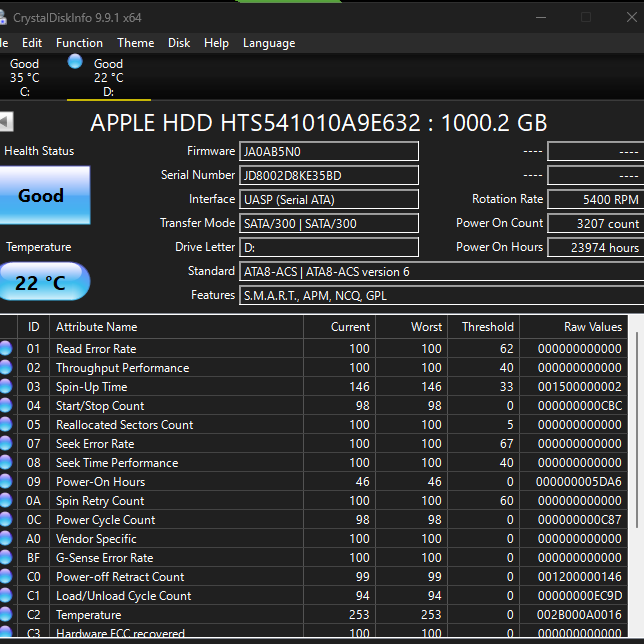Image resolution: width=644 pixels, height=644 pixels.
Task: Select the Throughput Performance attribute name
Action: pyautogui.click(x=122, y=368)
